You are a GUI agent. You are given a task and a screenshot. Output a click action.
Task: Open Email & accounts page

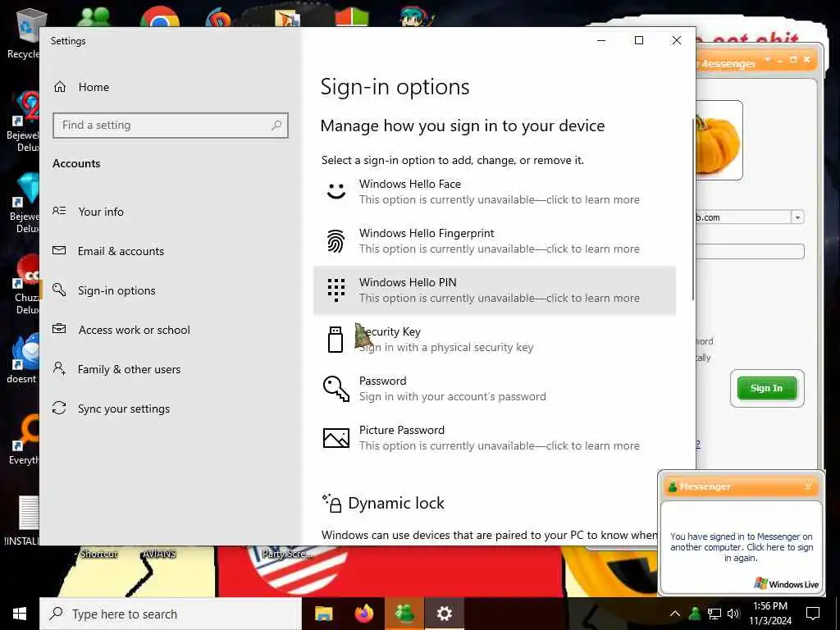coord(121,251)
